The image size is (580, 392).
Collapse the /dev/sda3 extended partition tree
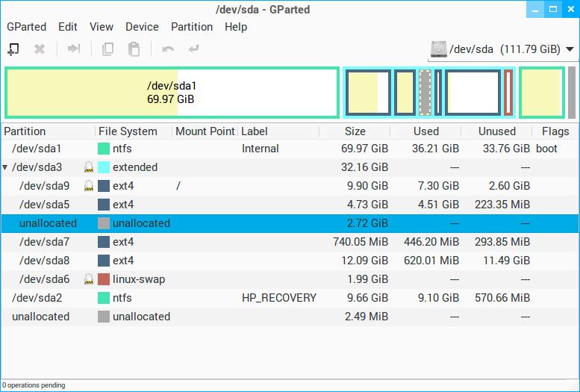tap(6, 167)
